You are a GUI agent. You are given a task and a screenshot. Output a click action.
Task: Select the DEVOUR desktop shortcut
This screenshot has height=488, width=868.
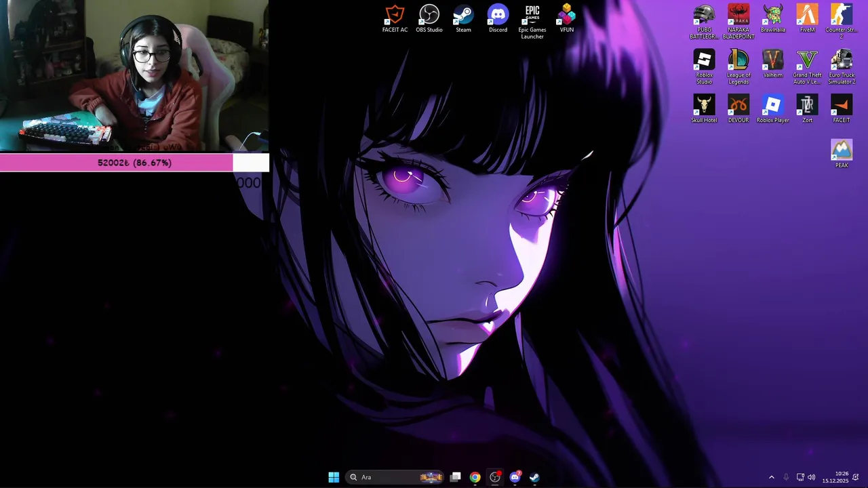738,108
